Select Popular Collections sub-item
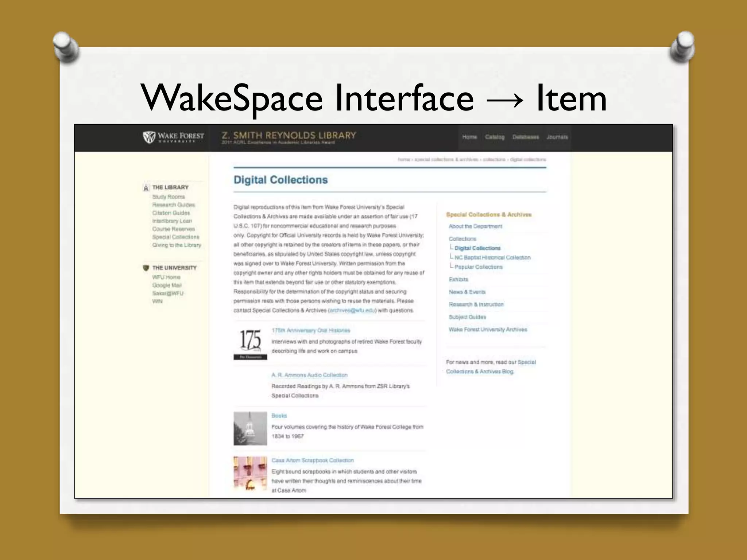The width and height of the screenshot is (747, 560). click(479, 267)
